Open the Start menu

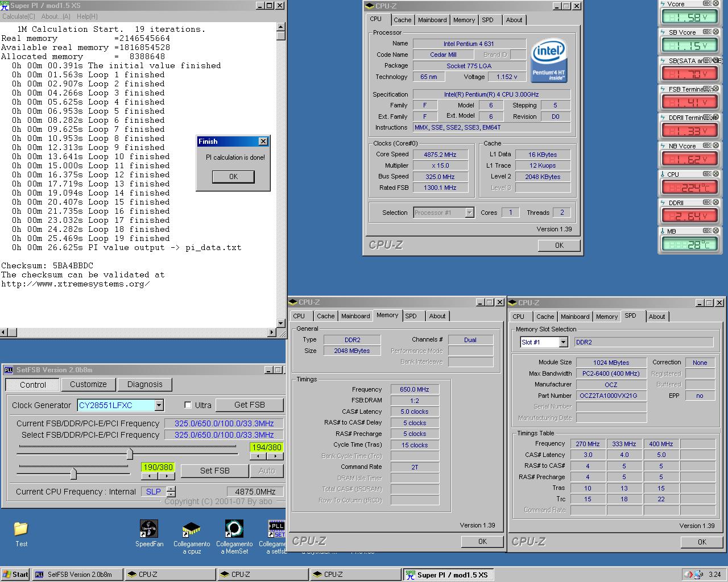15,575
